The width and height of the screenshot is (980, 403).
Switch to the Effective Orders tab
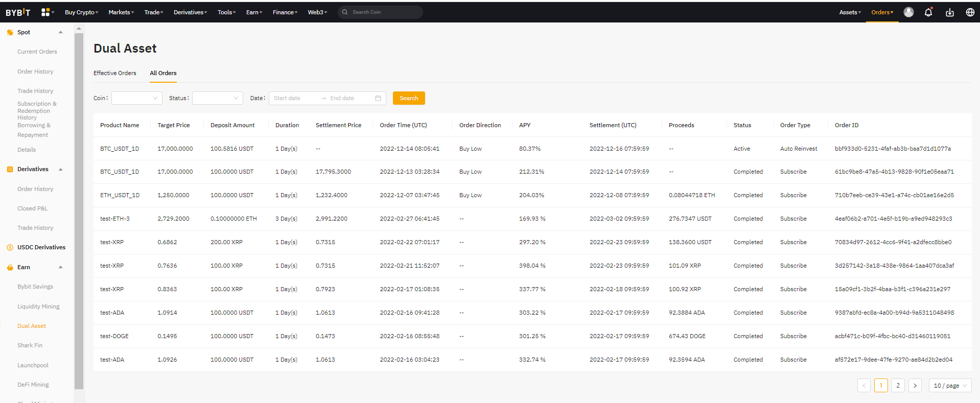tap(114, 73)
